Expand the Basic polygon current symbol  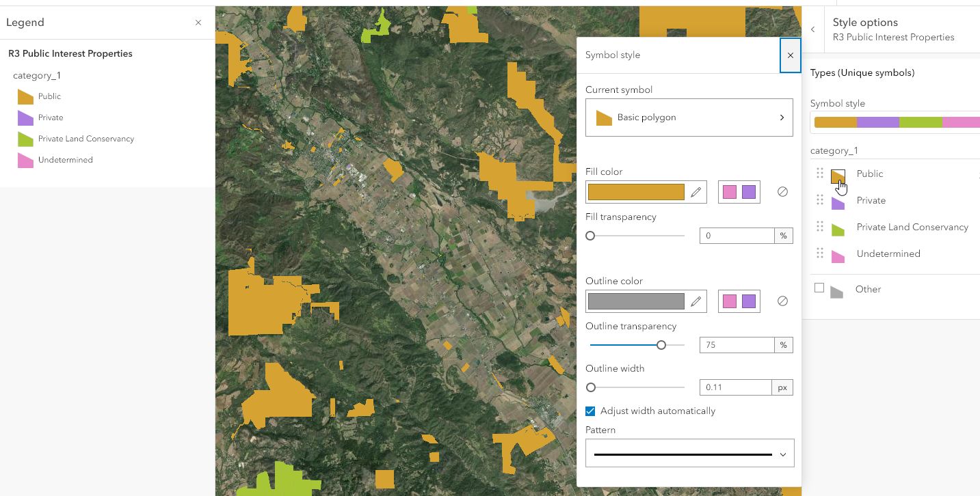point(689,118)
